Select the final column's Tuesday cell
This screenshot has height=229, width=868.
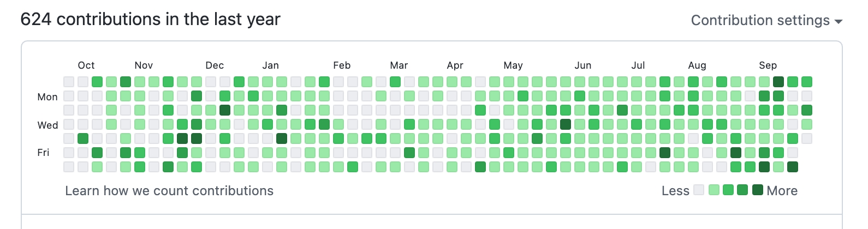[x=807, y=110]
